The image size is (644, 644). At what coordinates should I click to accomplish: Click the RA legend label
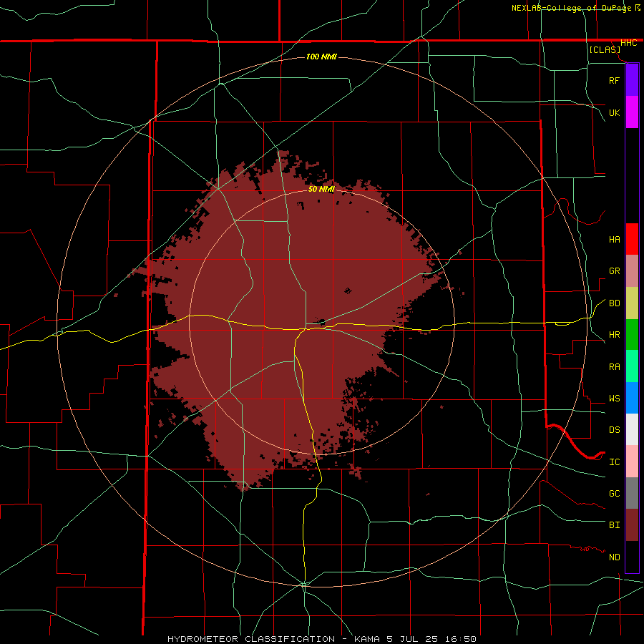(614, 367)
